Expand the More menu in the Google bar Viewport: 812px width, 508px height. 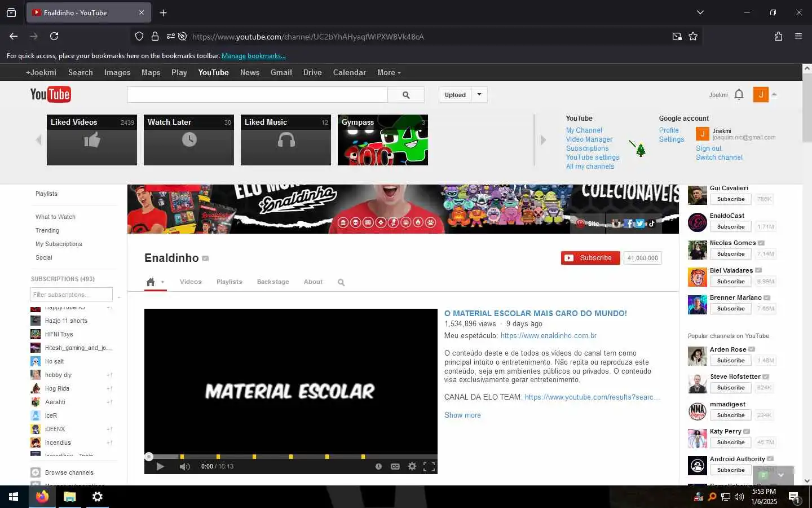point(389,72)
